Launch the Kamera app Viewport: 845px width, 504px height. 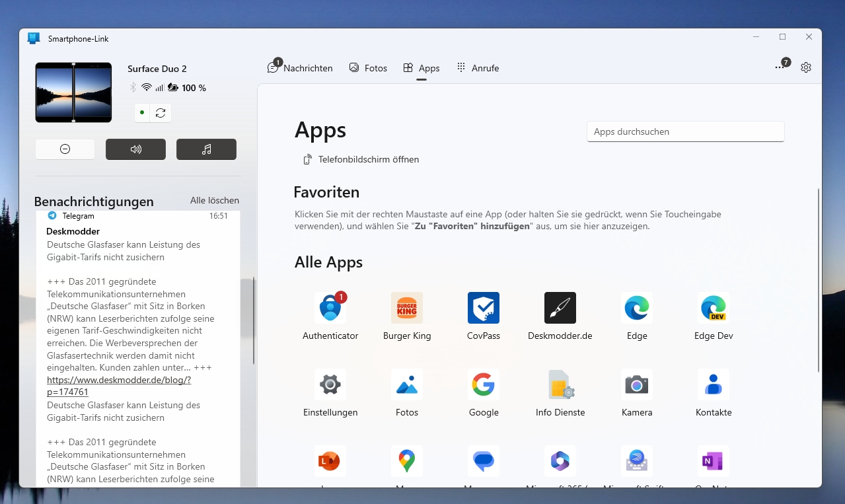coord(637,384)
